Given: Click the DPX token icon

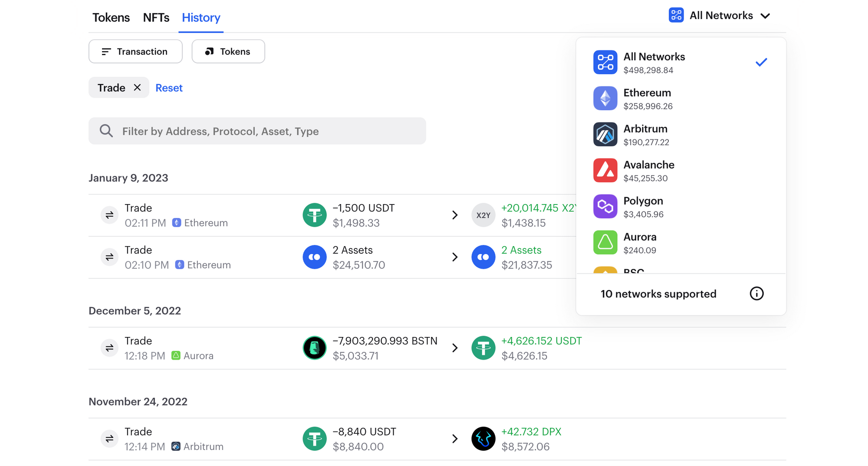Looking at the screenshot, I should click(x=483, y=439).
